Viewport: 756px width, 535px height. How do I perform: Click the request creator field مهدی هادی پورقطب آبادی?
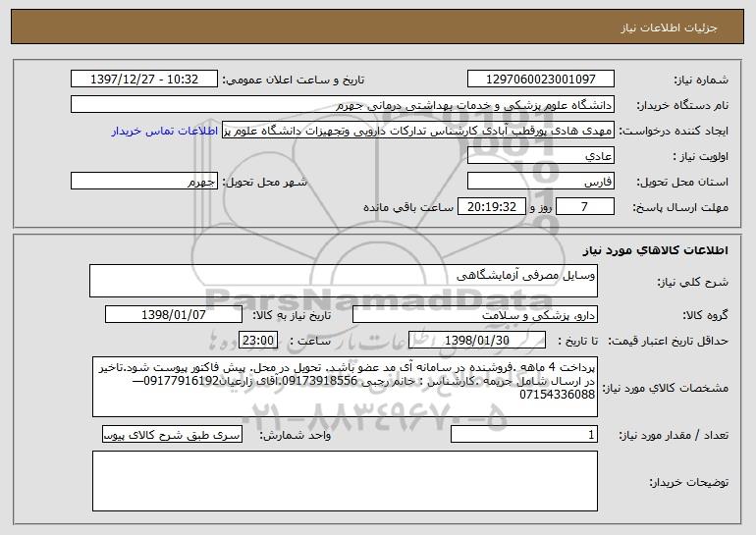(418, 130)
